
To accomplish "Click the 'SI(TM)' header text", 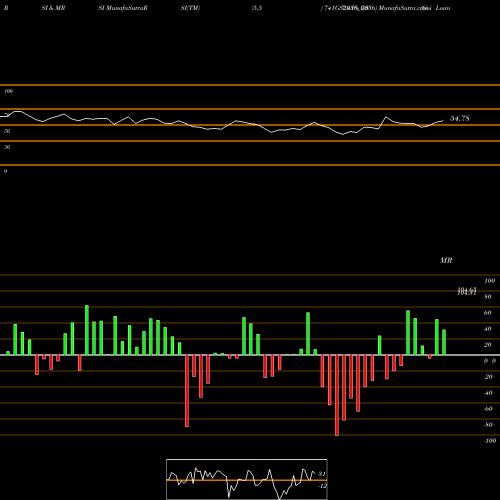I will (x=190, y=8).
